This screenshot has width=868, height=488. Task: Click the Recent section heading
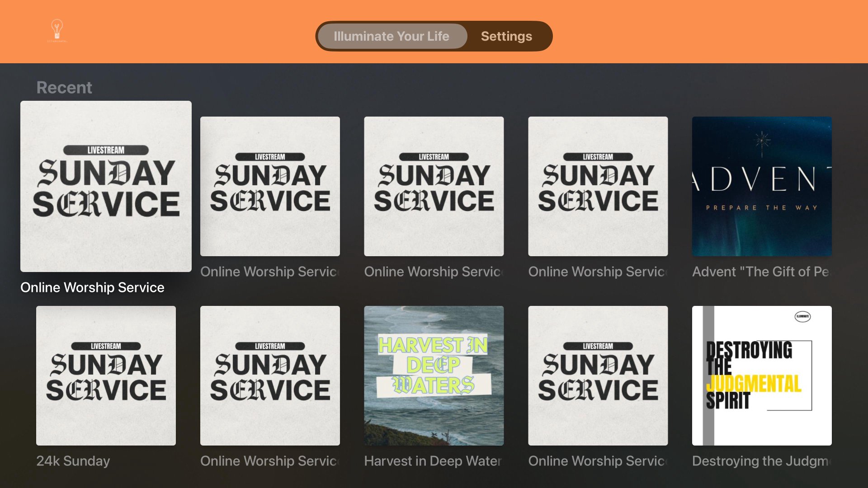(x=64, y=87)
